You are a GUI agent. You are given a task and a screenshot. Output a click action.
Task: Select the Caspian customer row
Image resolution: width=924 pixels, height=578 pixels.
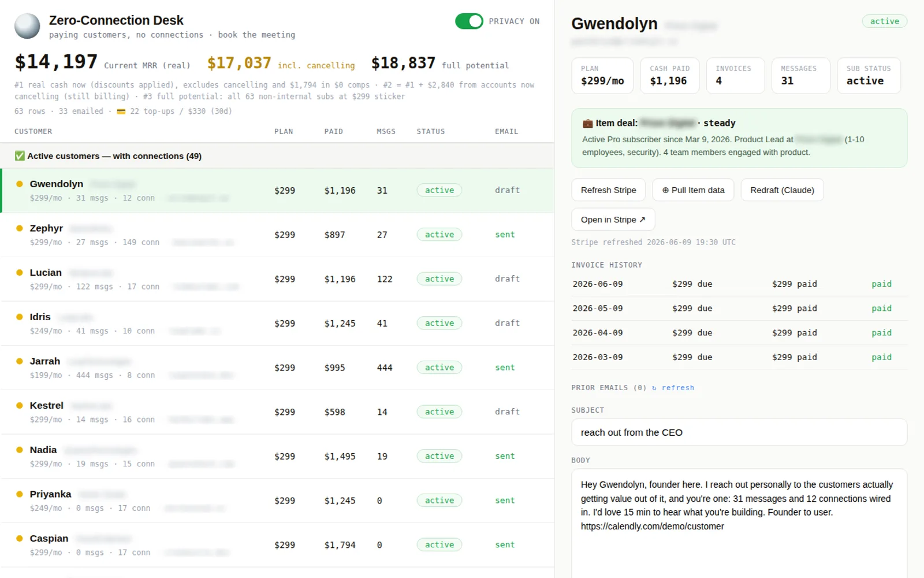pyautogui.click(x=277, y=545)
